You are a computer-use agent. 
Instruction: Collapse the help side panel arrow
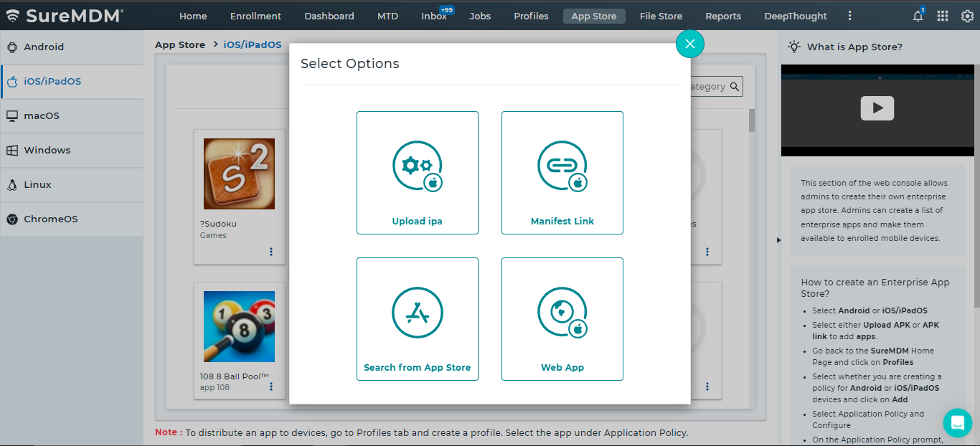[x=779, y=240]
